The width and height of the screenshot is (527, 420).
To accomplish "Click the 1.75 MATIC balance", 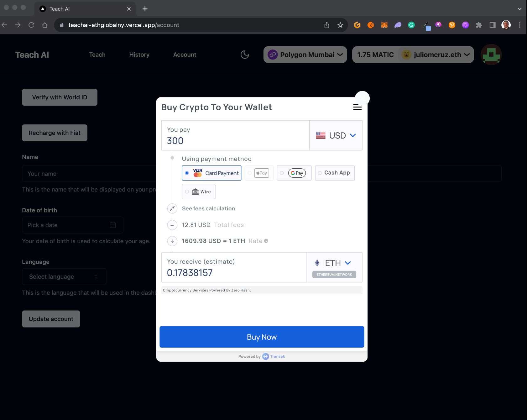I will pos(375,55).
